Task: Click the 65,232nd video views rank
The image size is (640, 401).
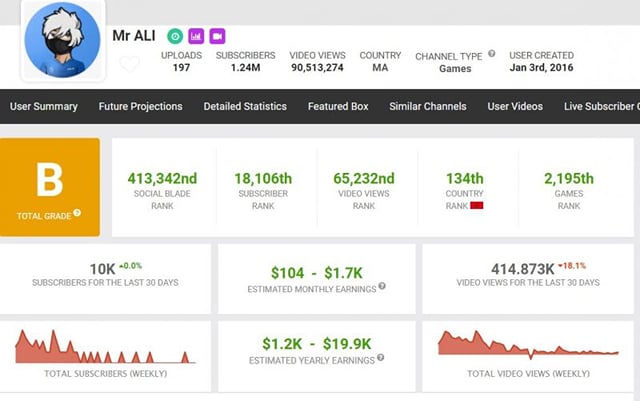Action: [364, 178]
